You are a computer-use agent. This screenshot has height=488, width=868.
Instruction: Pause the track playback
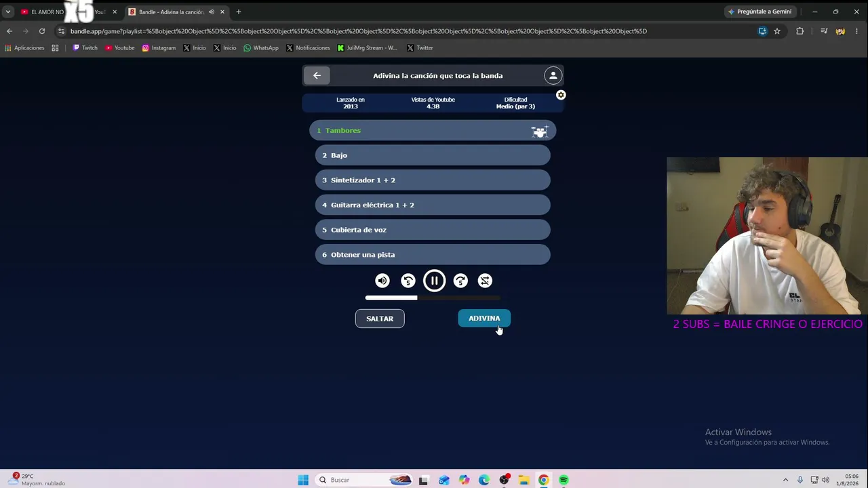click(x=435, y=281)
